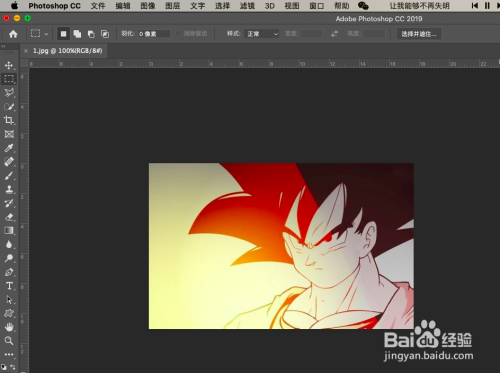Swap width and height values
Screen dimensions: 500x373
click(334, 34)
